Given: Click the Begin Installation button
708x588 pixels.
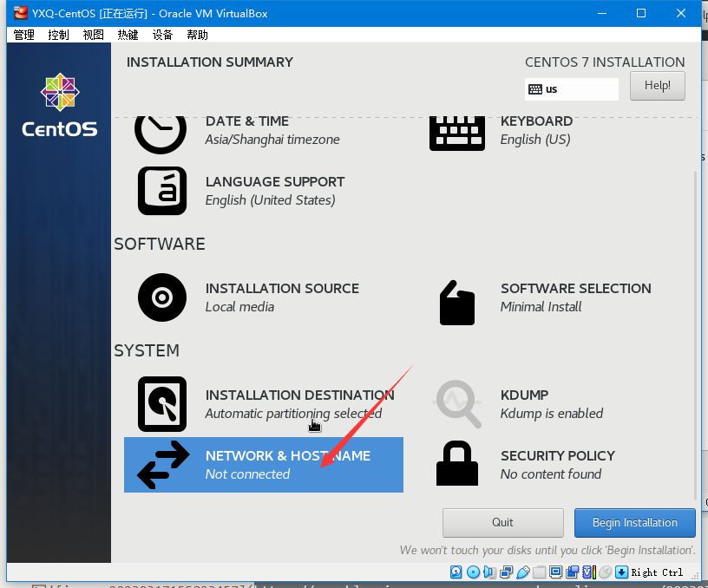Looking at the screenshot, I should click(634, 523).
